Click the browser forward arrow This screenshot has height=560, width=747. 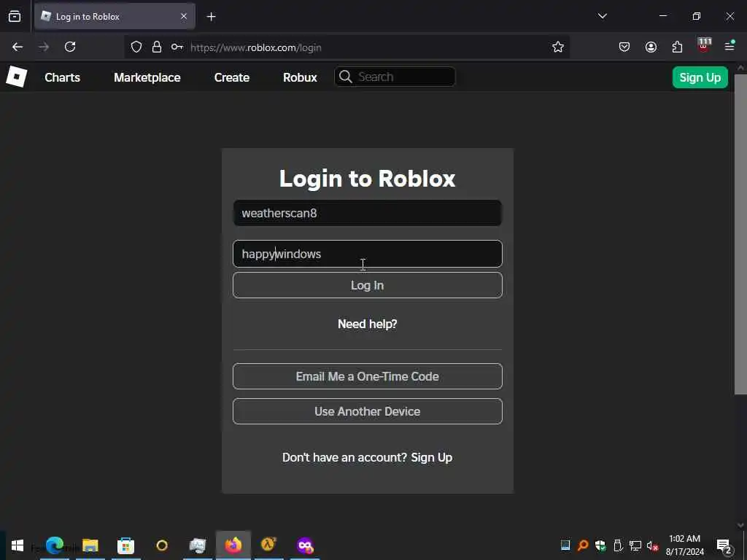click(44, 47)
